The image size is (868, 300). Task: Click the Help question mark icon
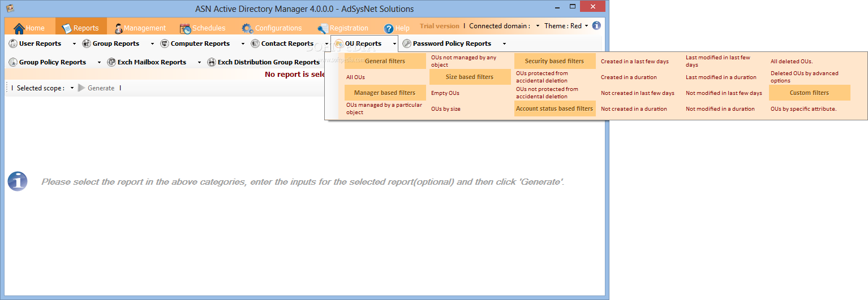point(389,28)
